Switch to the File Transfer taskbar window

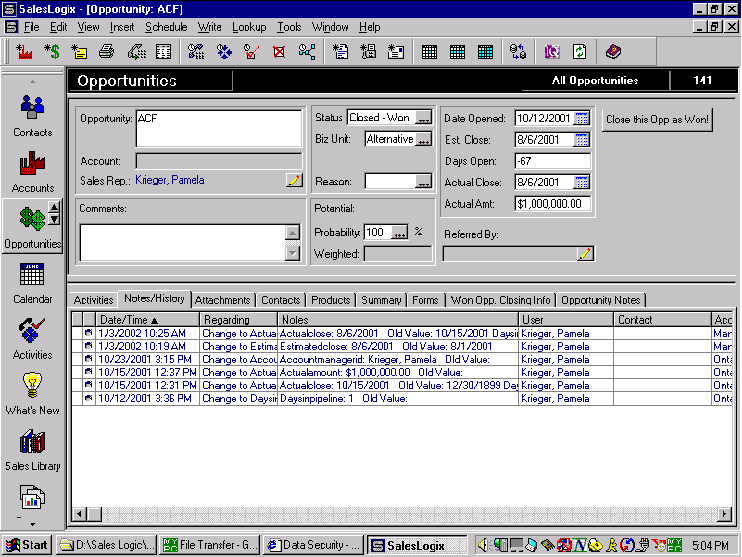coord(210,545)
